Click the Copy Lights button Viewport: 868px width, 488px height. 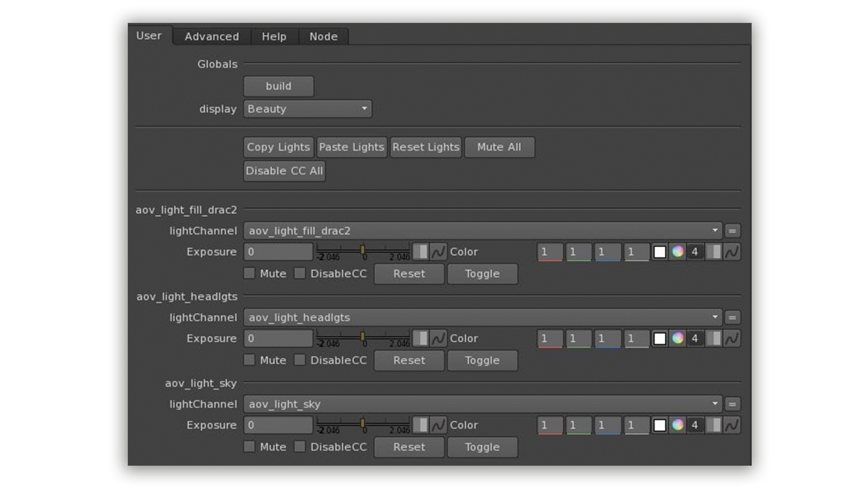[x=278, y=147]
